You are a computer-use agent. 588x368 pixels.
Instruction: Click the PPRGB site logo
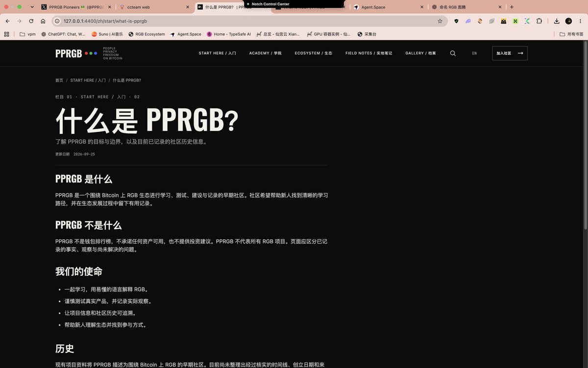click(89, 53)
